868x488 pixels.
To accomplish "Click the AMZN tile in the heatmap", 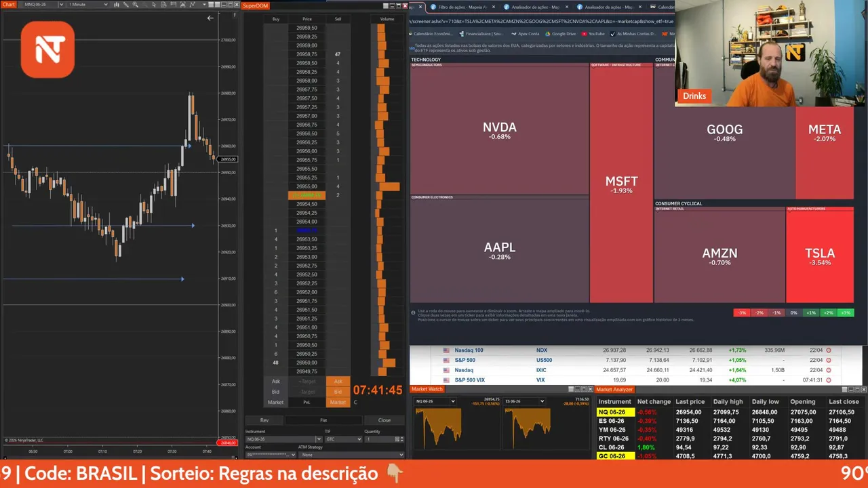I will pyautogui.click(x=719, y=256).
